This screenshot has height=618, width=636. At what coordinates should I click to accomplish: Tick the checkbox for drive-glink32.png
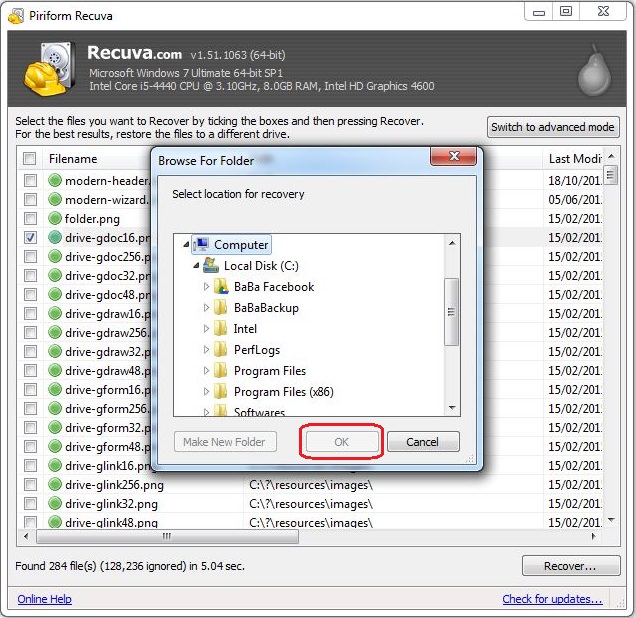point(30,503)
